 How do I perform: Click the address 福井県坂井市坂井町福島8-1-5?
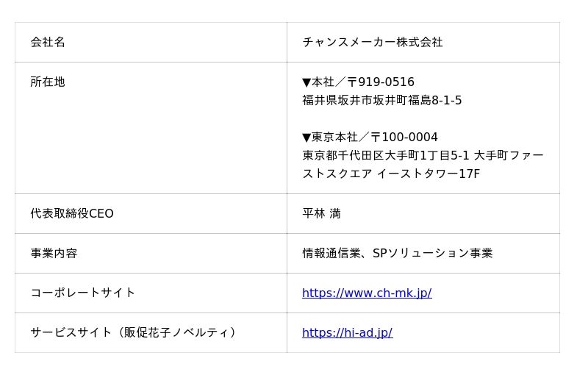click(381, 100)
